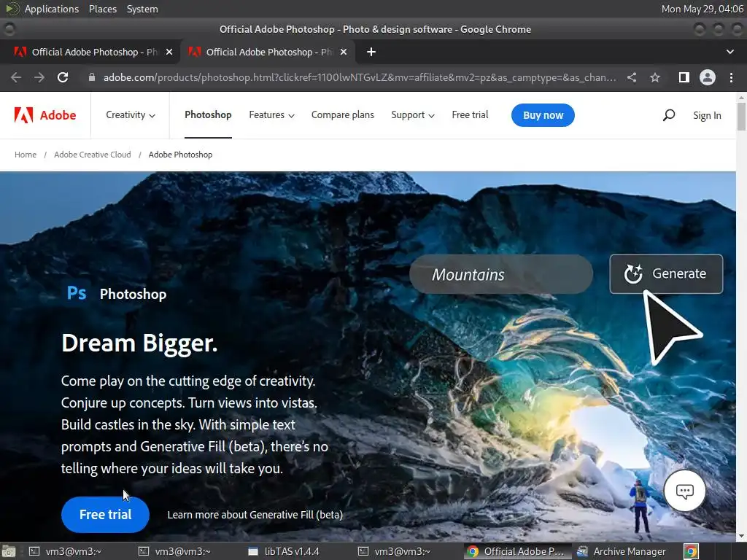This screenshot has height=560, width=747.
Task: Share this page via share icon
Action: pos(632,77)
